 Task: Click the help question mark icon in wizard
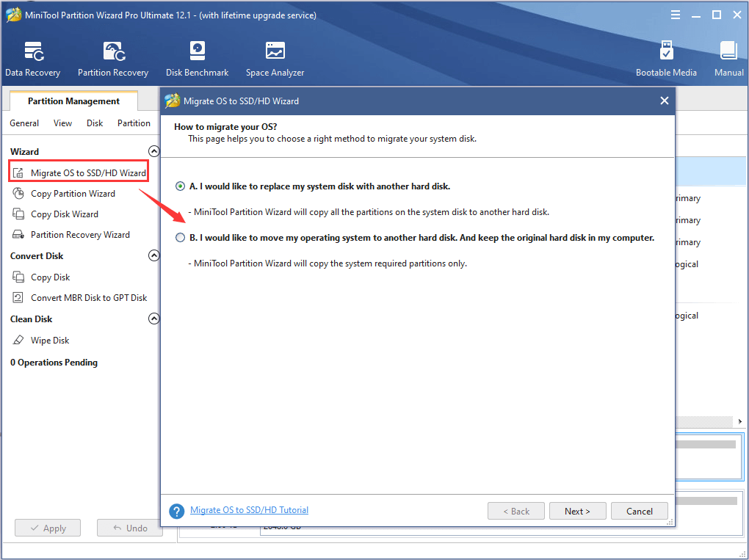[177, 511]
